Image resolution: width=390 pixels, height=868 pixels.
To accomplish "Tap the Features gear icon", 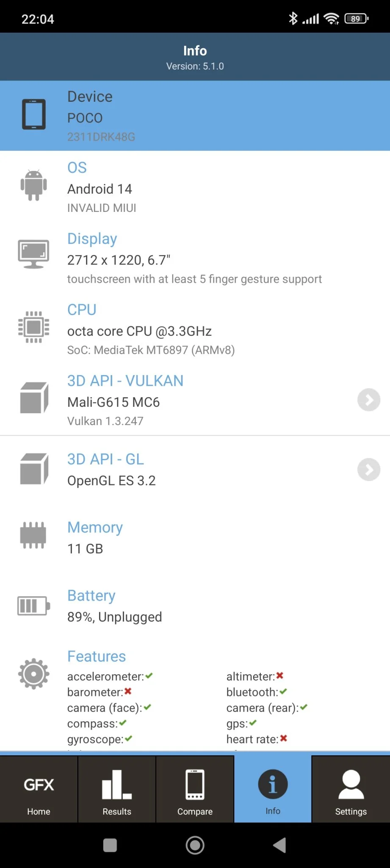I will (x=34, y=673).
